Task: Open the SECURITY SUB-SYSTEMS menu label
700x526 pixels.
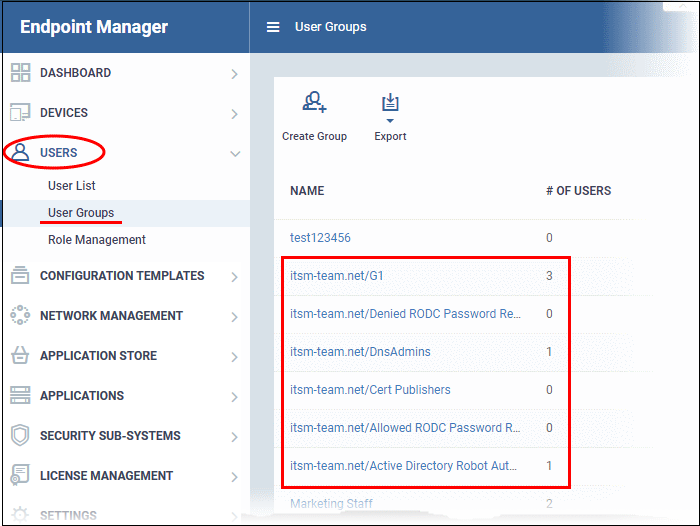Action: point(110,435)
